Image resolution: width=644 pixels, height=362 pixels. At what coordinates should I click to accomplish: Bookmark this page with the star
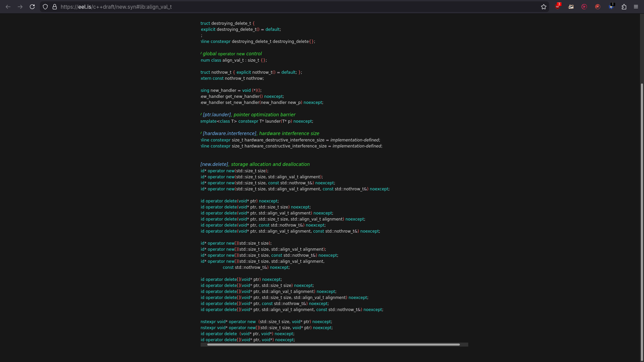pyautogui.click(x=544, y=7)
